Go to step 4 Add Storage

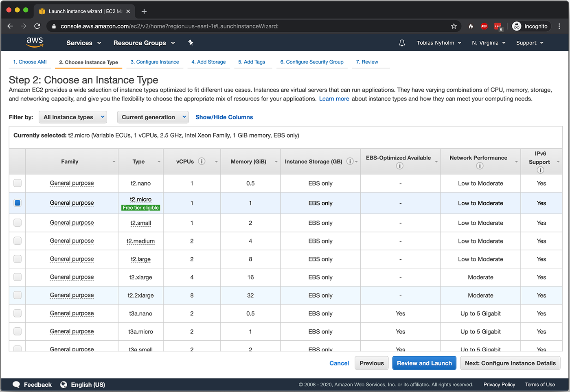pyautogui.click(x=208, y=62)
